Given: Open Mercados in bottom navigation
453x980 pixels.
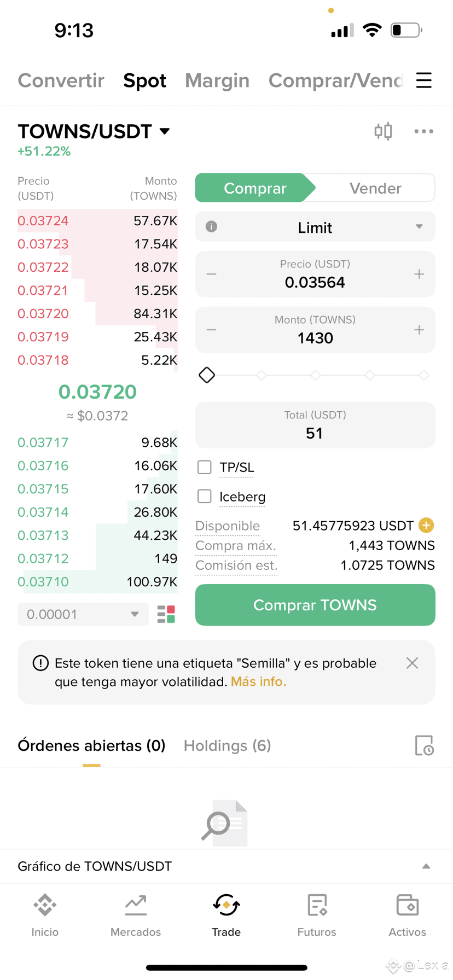Looking at the screenshot, I should pyautogui.click(x=136, y=915).
